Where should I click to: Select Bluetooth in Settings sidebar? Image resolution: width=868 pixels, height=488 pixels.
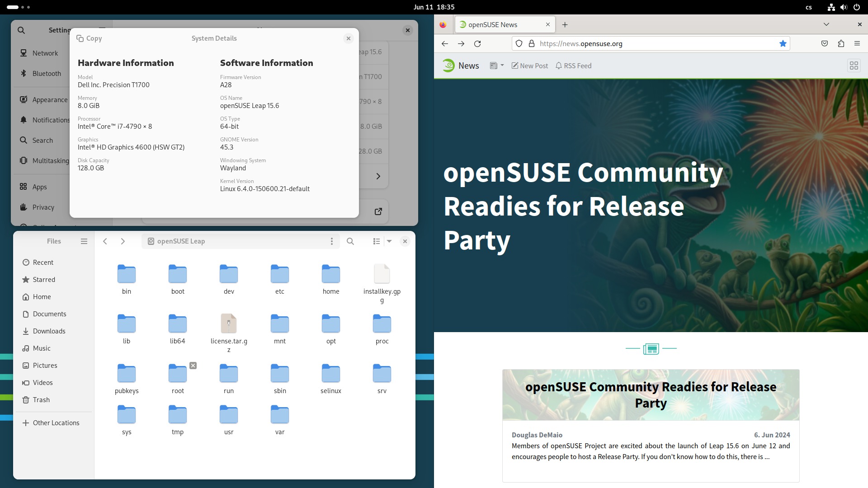point(41,73)
